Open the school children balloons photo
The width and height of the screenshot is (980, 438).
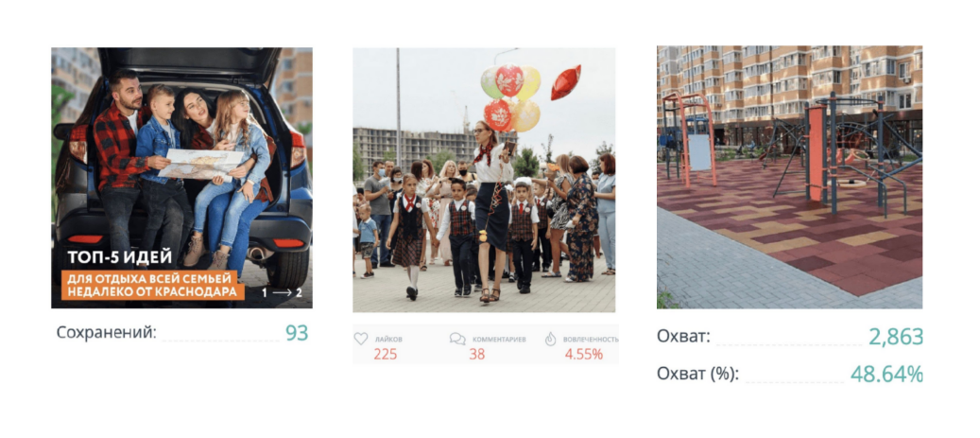[484, 180]
